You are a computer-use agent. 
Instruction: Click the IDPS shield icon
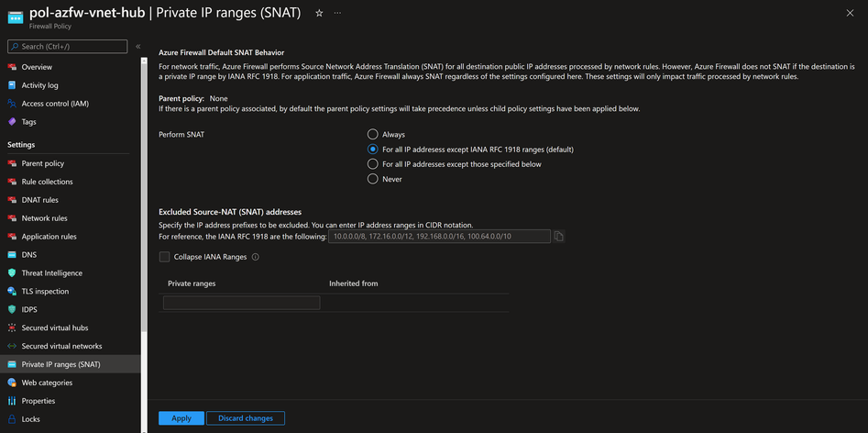[x=12, y=309]
